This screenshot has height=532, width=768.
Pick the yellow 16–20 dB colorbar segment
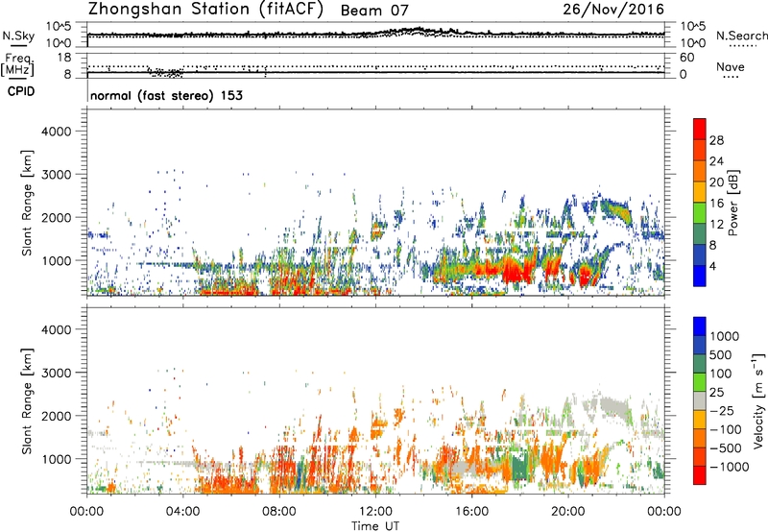click(x=700, y=191)
